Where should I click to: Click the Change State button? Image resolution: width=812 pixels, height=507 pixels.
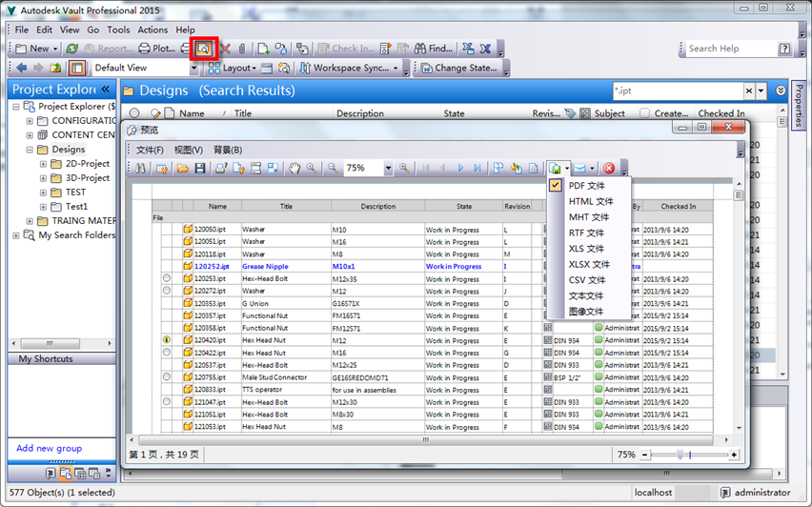459,68
